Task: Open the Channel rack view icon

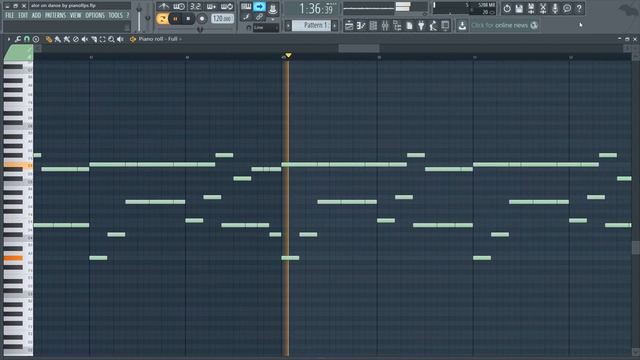Action: [373, 26]
